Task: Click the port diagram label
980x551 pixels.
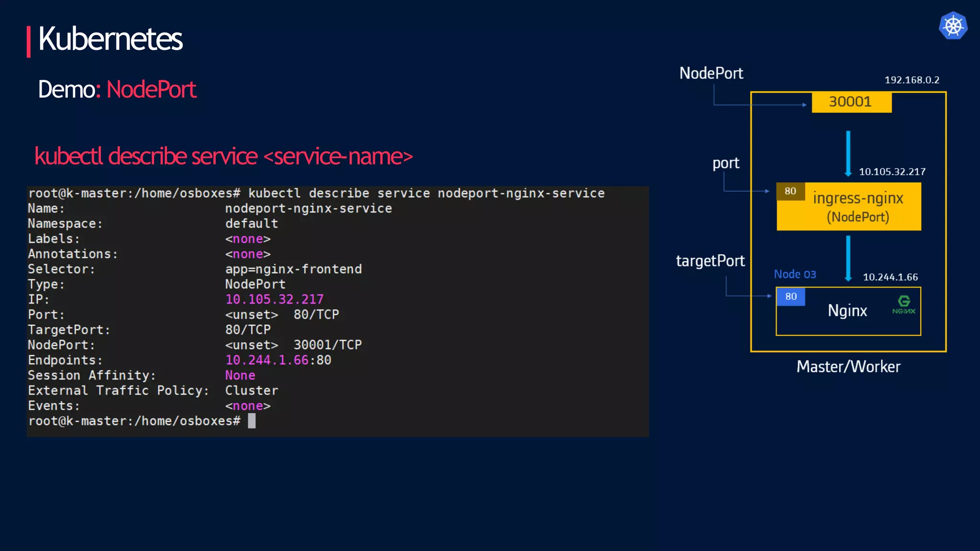Action: pyautogui.click(x=725, y=163)
